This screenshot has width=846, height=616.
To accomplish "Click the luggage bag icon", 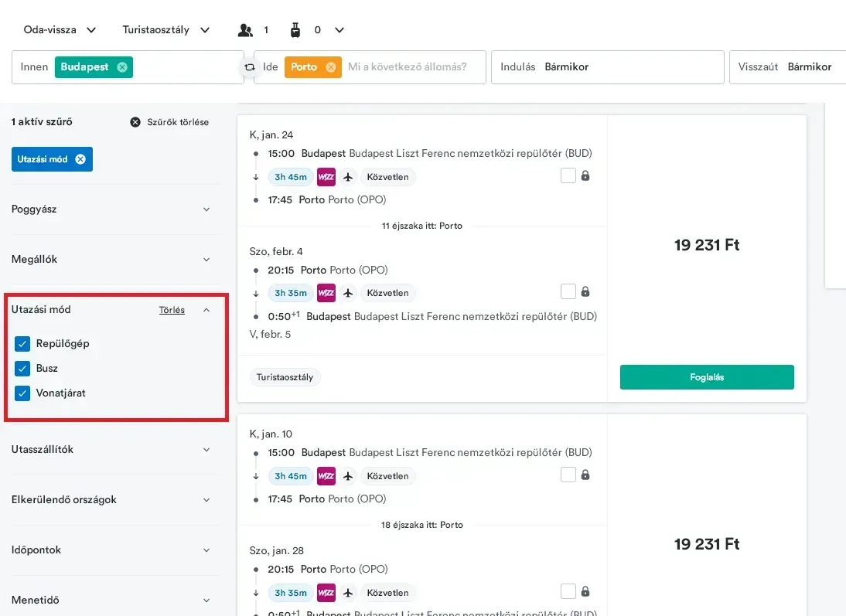I will point(295,30).
